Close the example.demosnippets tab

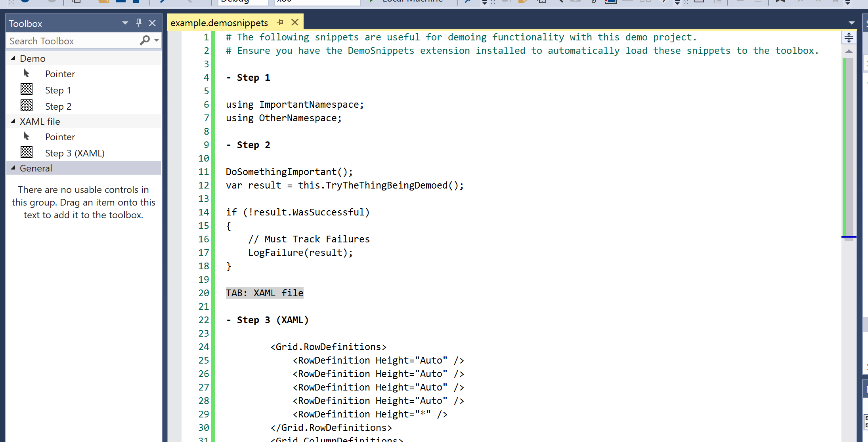tap(295, 23)
